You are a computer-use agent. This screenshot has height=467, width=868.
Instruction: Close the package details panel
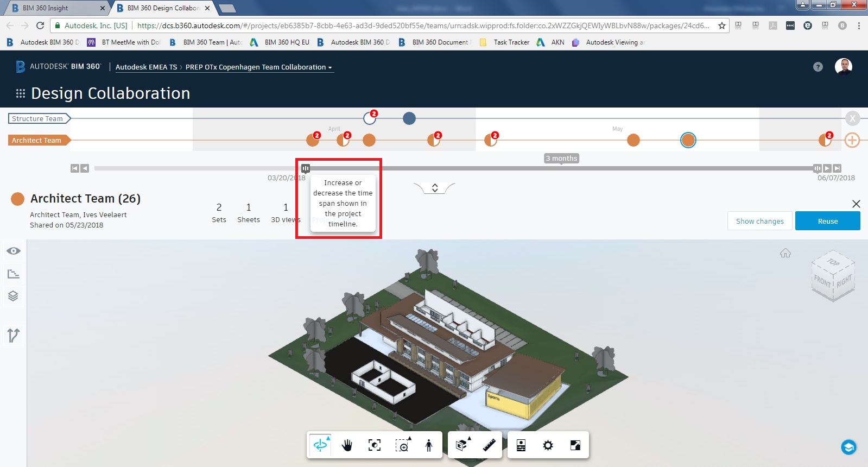[856, 204]
